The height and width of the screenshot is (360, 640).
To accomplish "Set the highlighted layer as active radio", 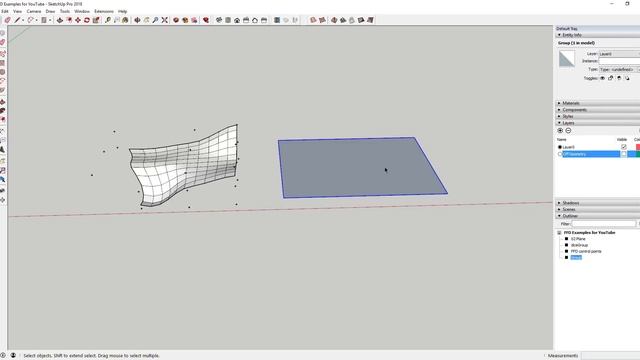I will click(560, 154).
